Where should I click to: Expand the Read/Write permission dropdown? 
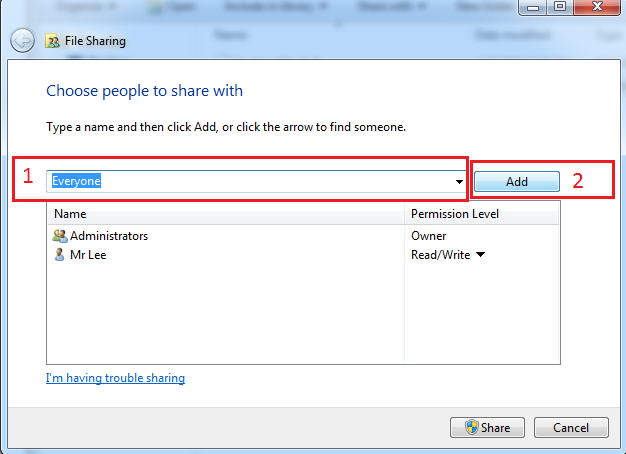[x=480, y=255]
